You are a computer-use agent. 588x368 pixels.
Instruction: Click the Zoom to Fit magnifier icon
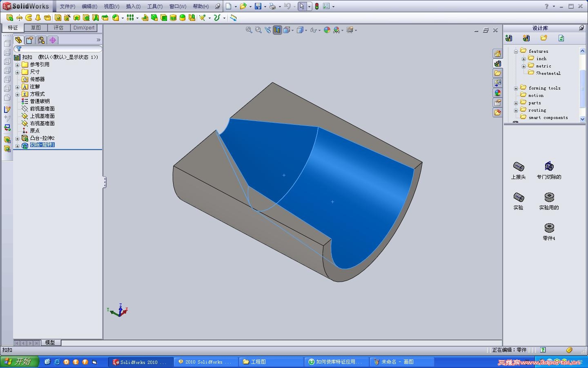[249, 30]
